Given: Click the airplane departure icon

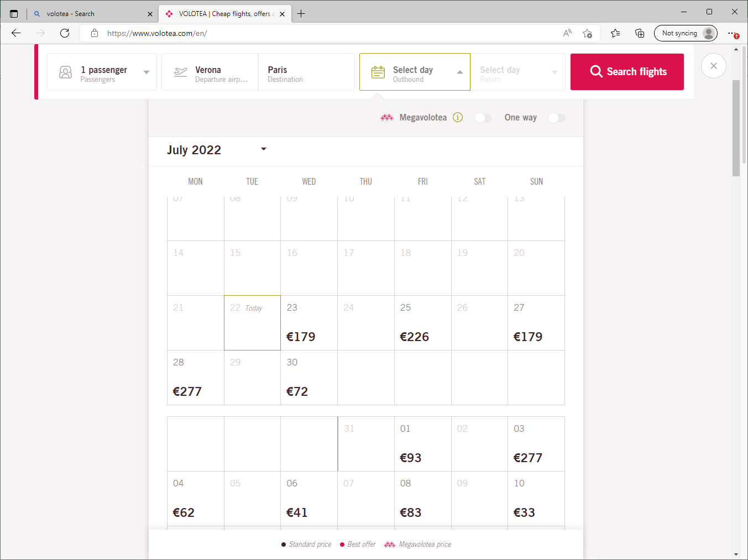Looking at the screenshot, I should click(181, 72).
